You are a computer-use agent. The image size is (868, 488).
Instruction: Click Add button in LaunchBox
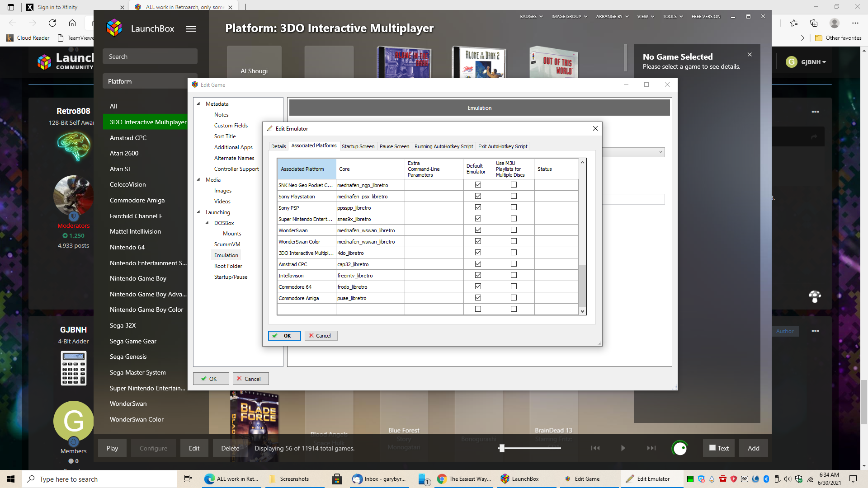(753, 448)
